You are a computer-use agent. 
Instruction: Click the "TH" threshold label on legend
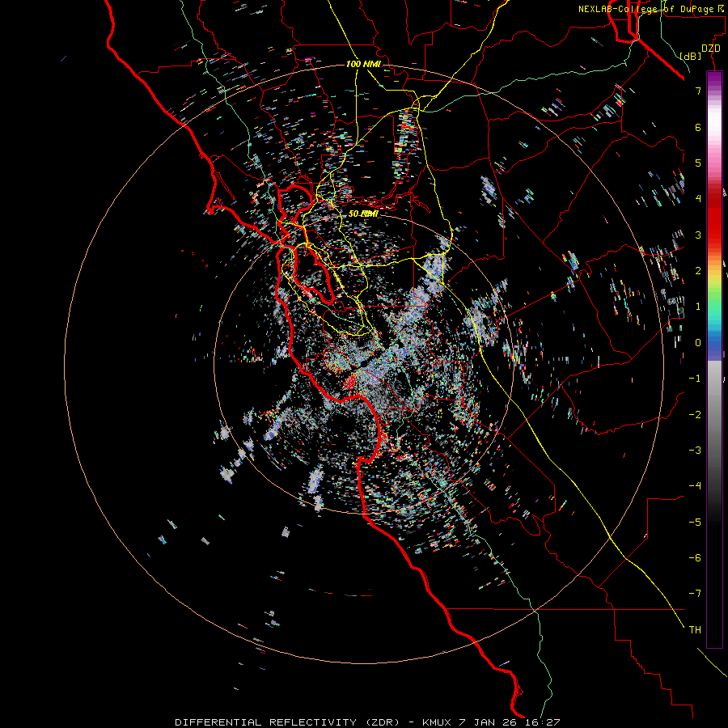tap(695, 630)
